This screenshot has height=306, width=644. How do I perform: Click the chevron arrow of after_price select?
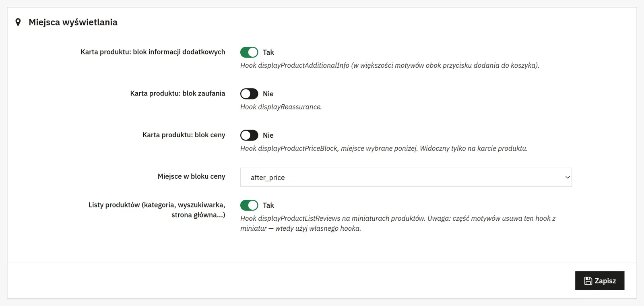pos(568,178)
